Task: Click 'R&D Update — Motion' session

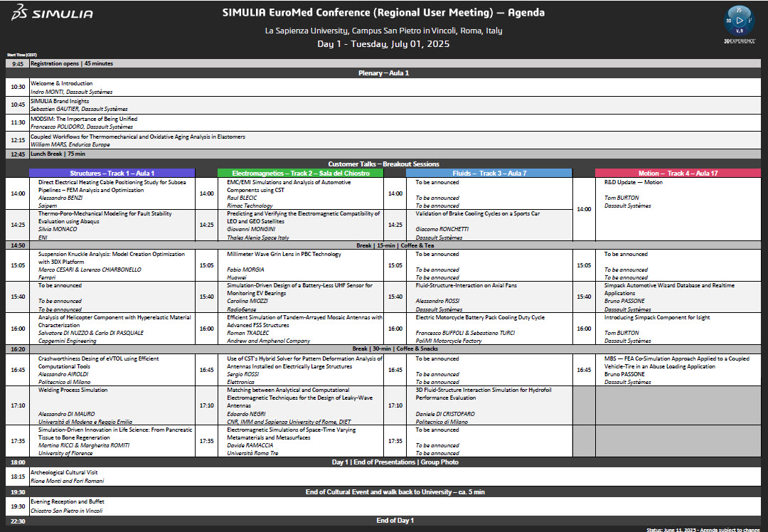Action: pos(634,182)
